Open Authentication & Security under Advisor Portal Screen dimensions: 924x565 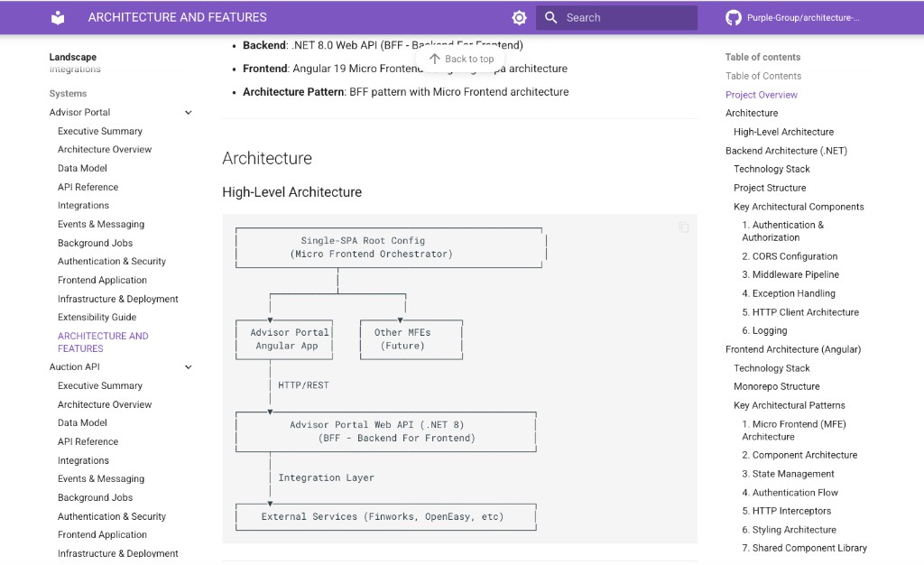click(111, 261)
